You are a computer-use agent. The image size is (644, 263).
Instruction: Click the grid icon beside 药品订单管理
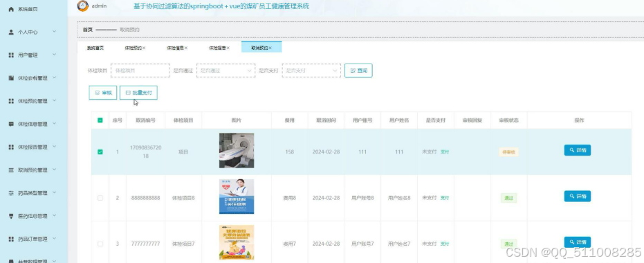11,239
